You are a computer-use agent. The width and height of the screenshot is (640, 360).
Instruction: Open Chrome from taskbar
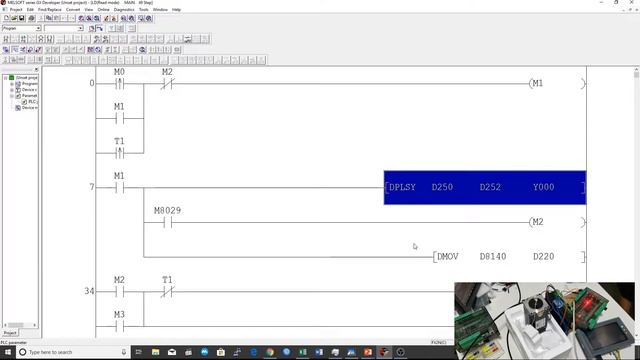click(x=270, y=352)
